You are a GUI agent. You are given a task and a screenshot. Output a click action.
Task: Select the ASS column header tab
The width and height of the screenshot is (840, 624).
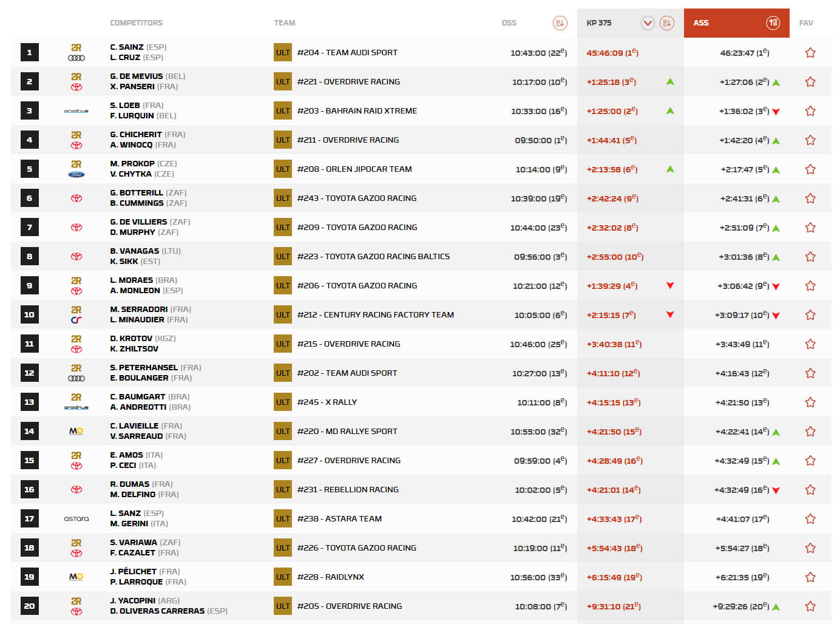[701, 23]
